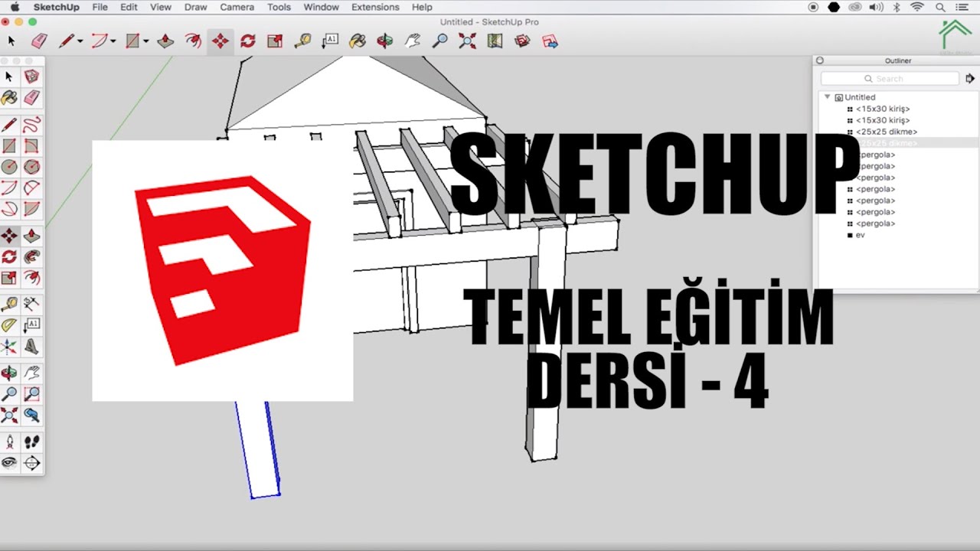This screenshot has width=980, height=551.
Task: Choose the Axes tool
Action: point(9,346)
